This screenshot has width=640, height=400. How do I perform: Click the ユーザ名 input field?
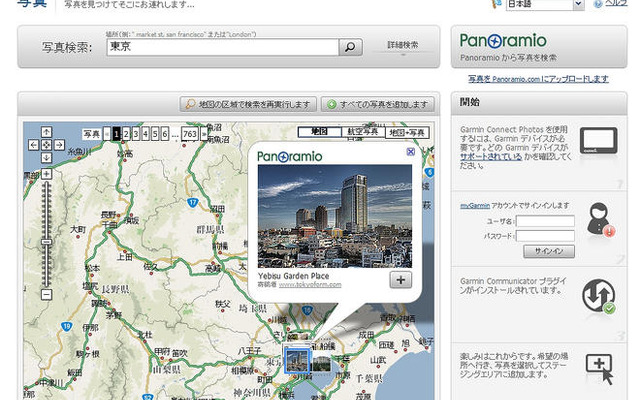click(545, 221)
